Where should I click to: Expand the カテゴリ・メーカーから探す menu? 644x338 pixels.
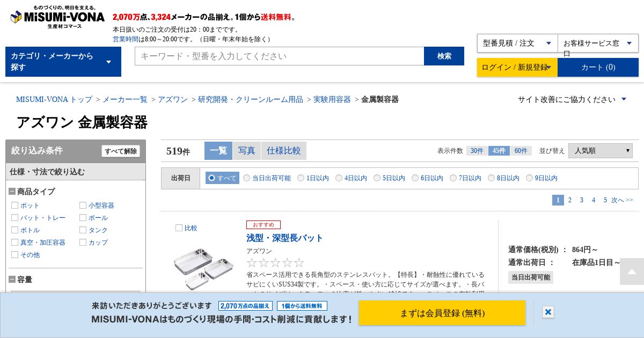coord(63,62)
